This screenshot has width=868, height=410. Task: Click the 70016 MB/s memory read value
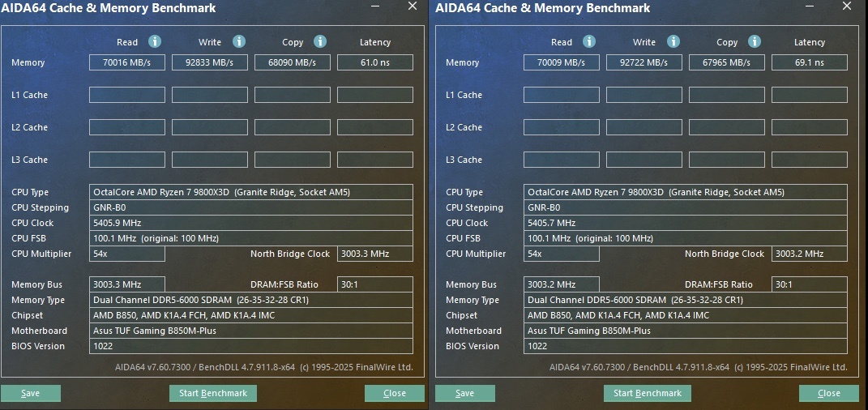tap(127, 62)
